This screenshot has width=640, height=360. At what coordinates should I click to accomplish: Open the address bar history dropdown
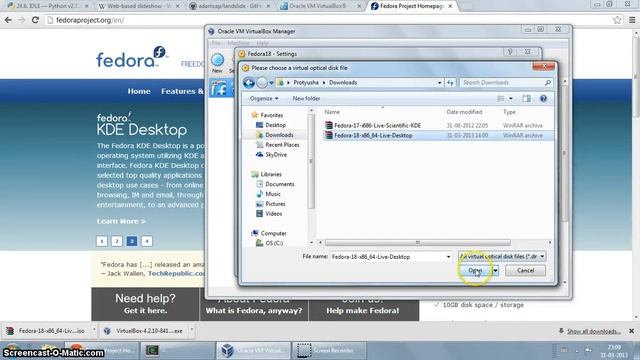point(439,83)
